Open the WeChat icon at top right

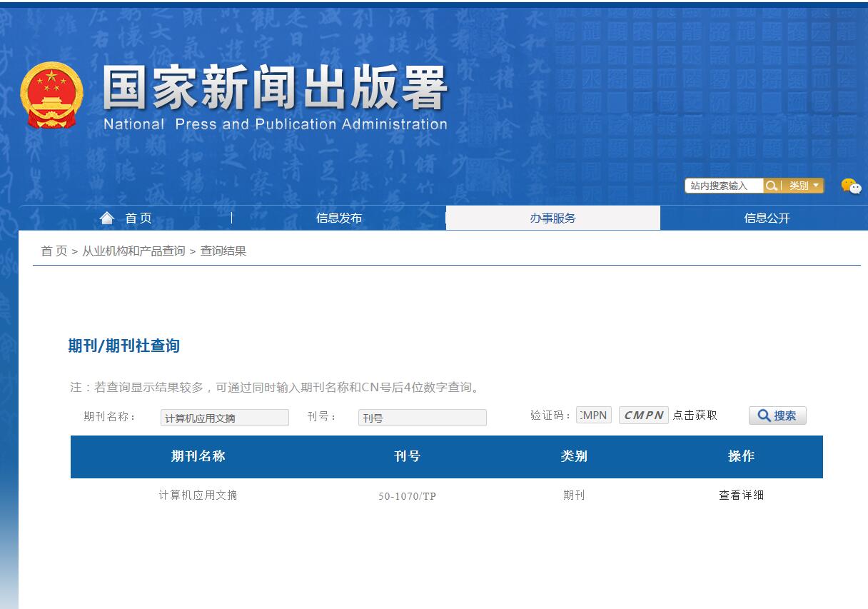pyautogui.click(x=849, y=185)
